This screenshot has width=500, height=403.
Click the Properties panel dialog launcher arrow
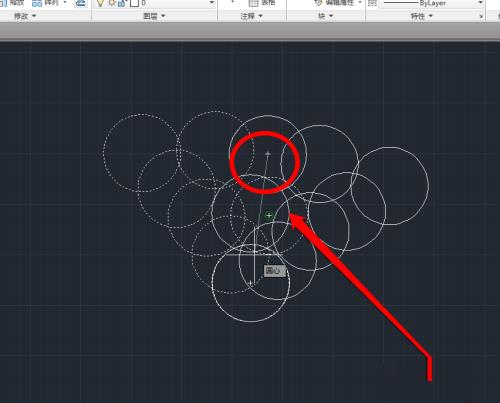point(481,16)
